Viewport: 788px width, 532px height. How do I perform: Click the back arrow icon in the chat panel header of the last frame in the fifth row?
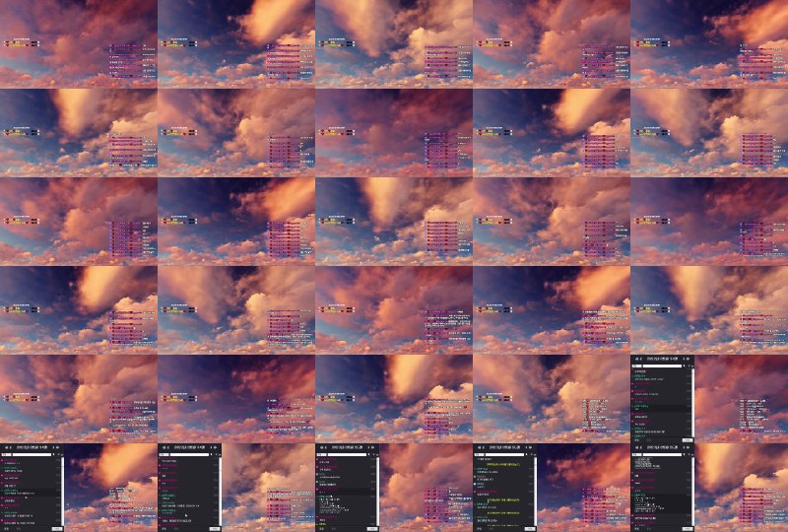pyautogui.click(x=635, y=361)
